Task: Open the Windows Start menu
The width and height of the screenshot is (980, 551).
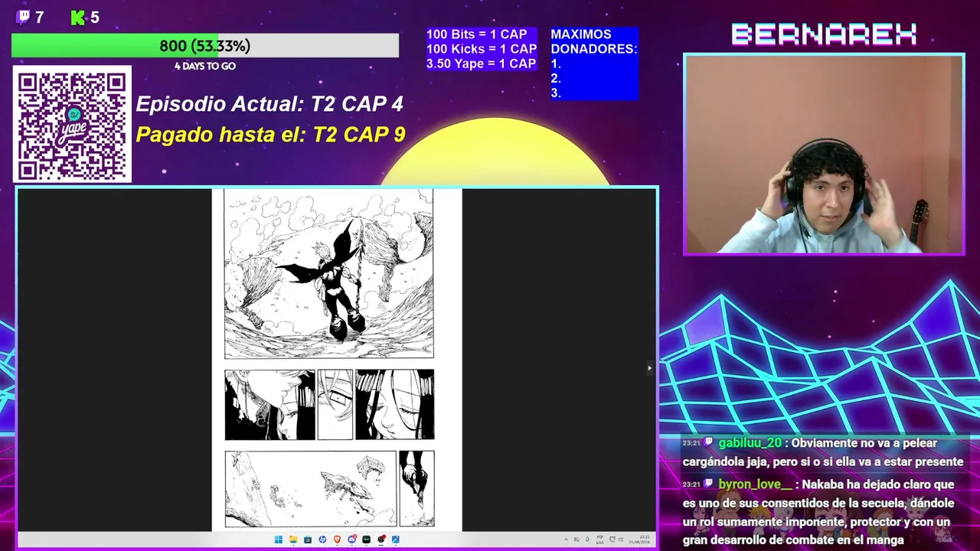Action: tap(278, 540)
